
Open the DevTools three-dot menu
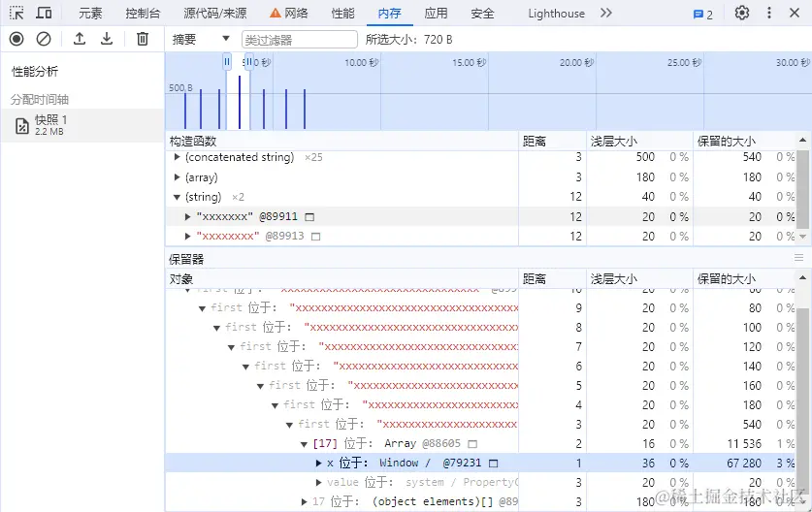pos(769,13)
